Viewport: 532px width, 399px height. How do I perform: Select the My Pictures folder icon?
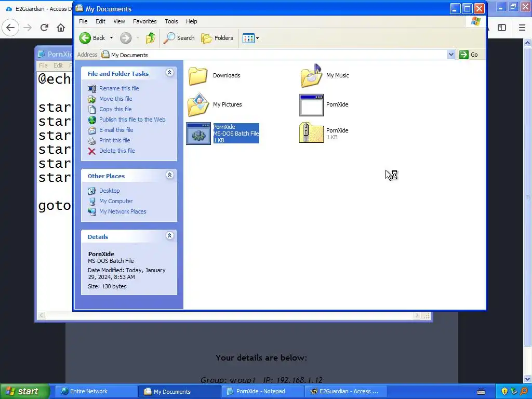point(198,104)
